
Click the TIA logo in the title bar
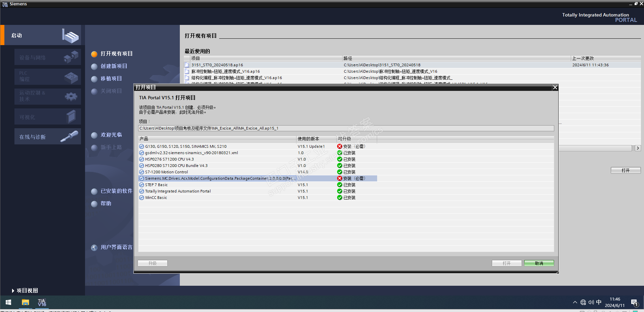tap(5, 4)
